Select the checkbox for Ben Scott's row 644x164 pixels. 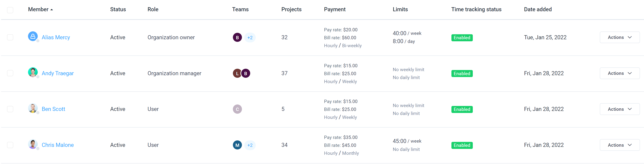pyautogui.click(x=10, y=109)
